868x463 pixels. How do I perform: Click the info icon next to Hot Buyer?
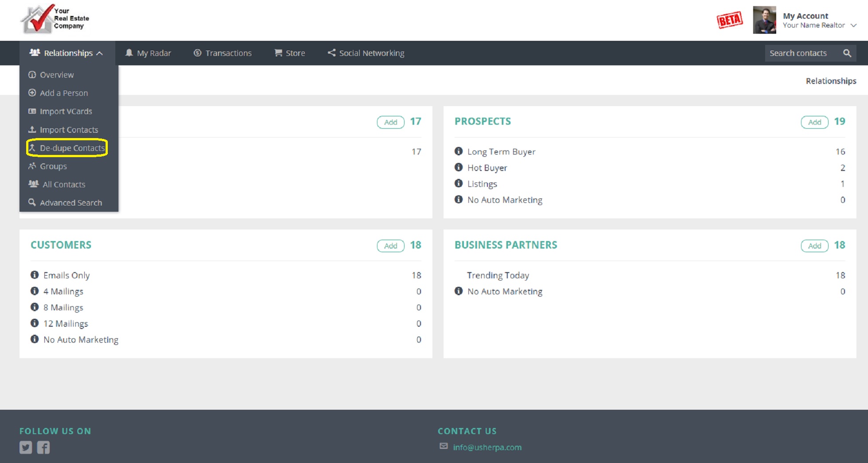point(458,167)
